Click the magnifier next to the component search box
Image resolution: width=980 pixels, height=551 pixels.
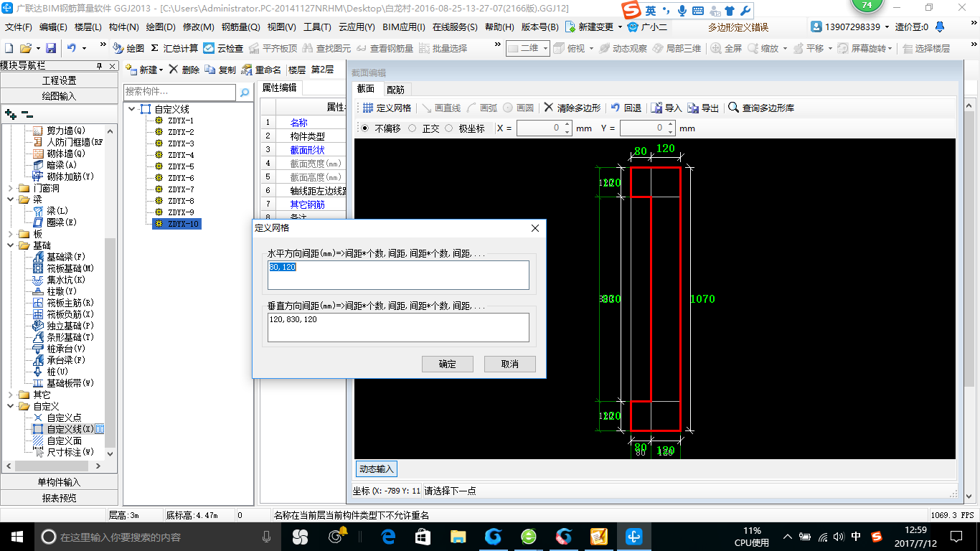(x=245, y=92)
